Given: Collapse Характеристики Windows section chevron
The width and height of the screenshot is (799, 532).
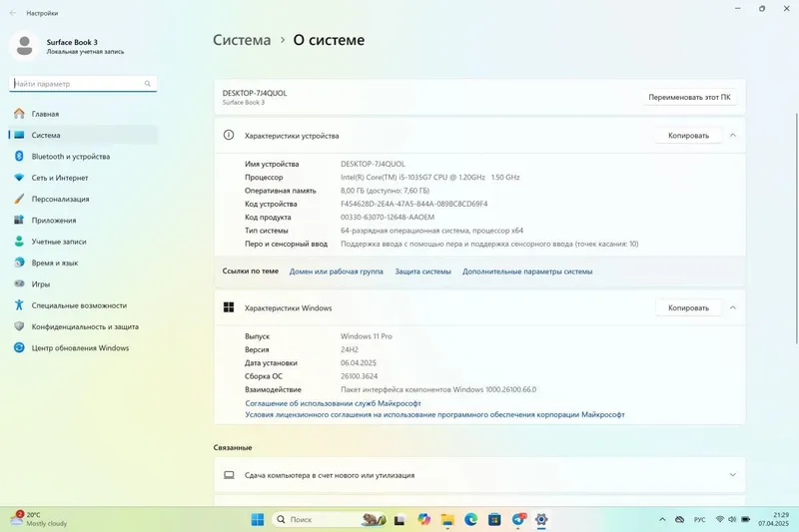Looking at the screenshot, I should tap(733, 308).
